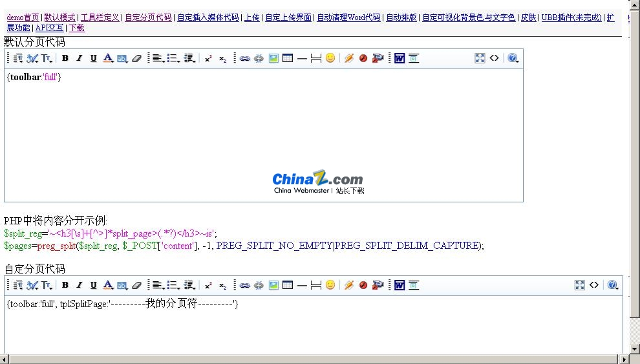This screenshot has width=640, height=364.
Task: Insert hyperlink using default editor toolbar
Action: (244, 58)
